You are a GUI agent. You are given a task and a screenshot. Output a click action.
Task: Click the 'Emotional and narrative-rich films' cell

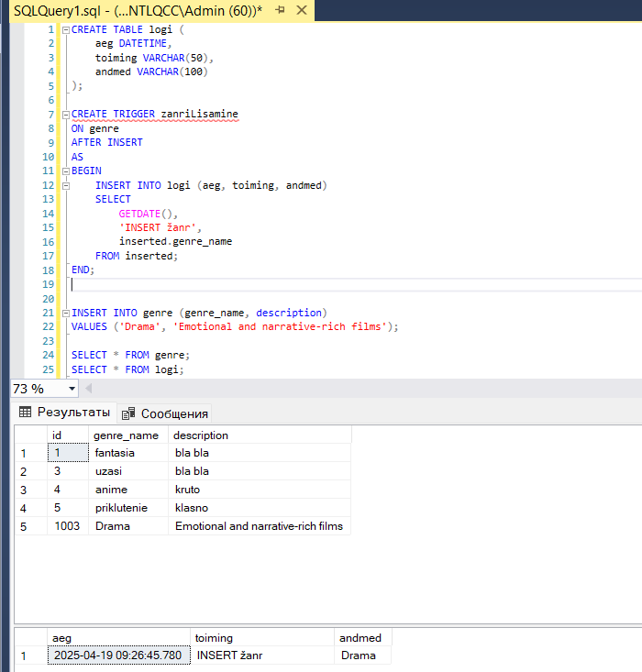[x=260, y=526]
